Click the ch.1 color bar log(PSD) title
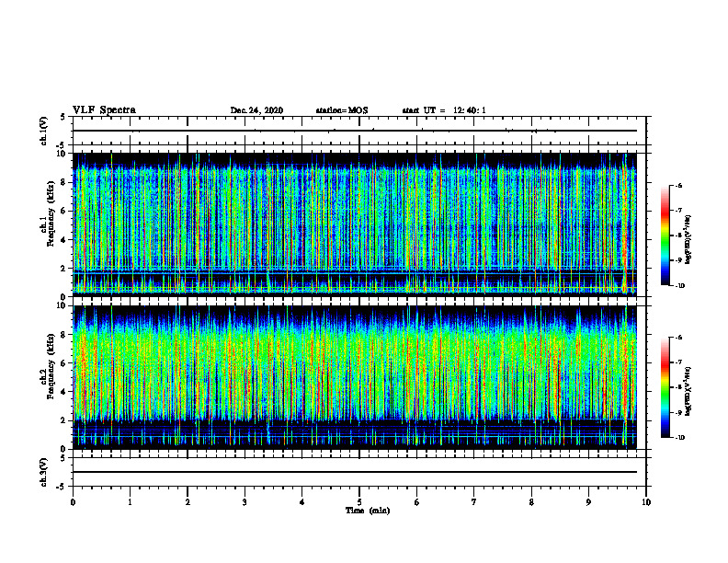 (x=688, y=240)
